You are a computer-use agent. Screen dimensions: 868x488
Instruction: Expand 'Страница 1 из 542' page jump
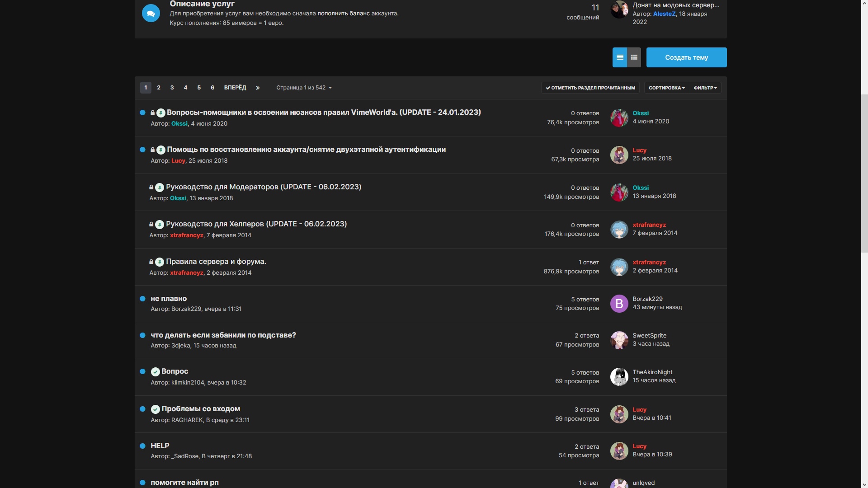click(304, 88)
